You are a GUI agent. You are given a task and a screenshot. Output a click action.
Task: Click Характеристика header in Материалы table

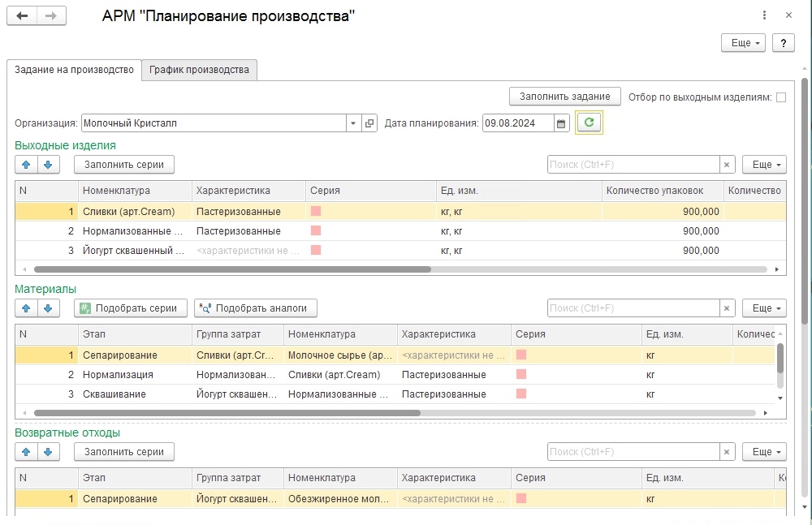tap(454, 334)
